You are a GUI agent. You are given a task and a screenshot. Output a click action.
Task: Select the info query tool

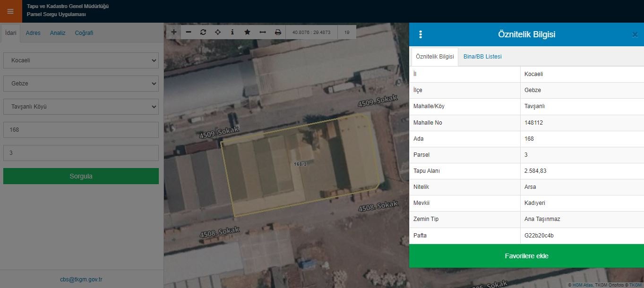point(232,32)
